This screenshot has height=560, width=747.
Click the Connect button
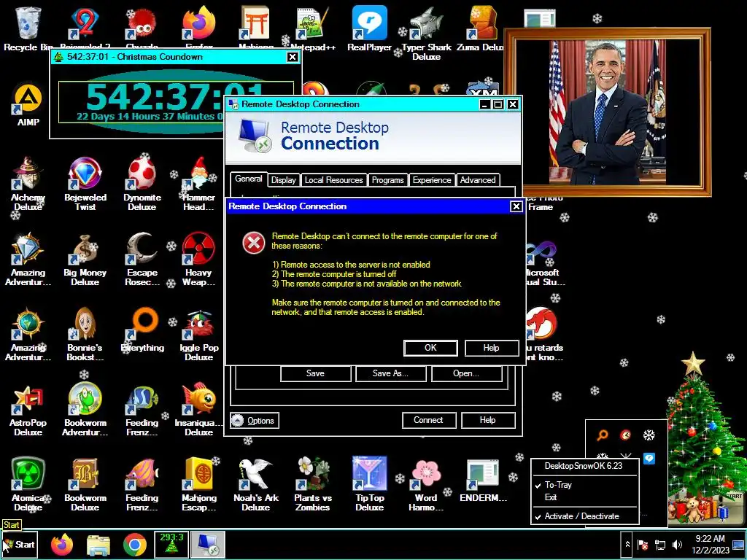429,420
